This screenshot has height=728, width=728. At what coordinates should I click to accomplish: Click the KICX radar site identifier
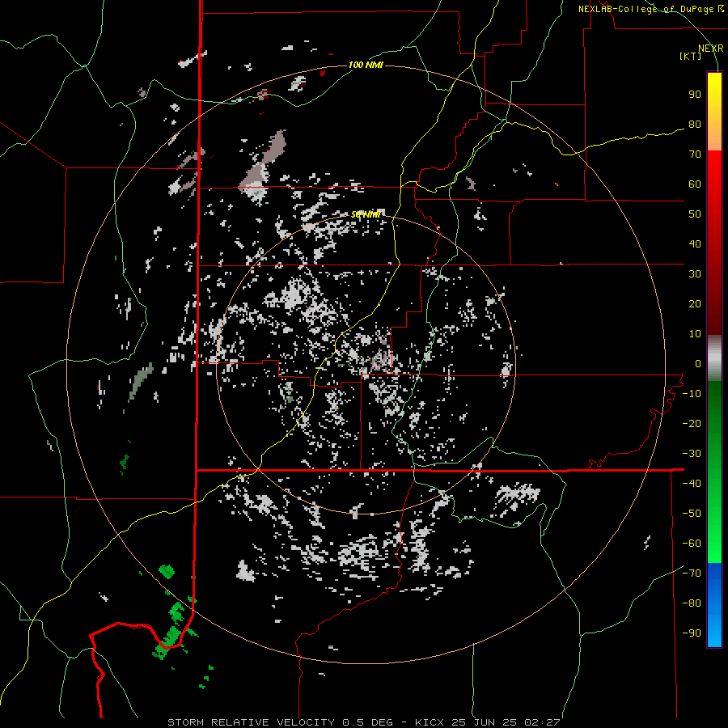[x=430, y=722]
